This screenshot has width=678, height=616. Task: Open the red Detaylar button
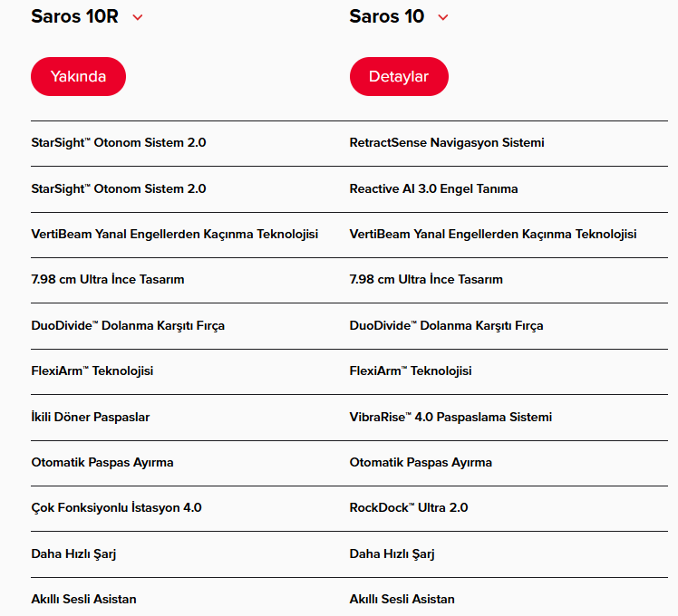[399, 76]
